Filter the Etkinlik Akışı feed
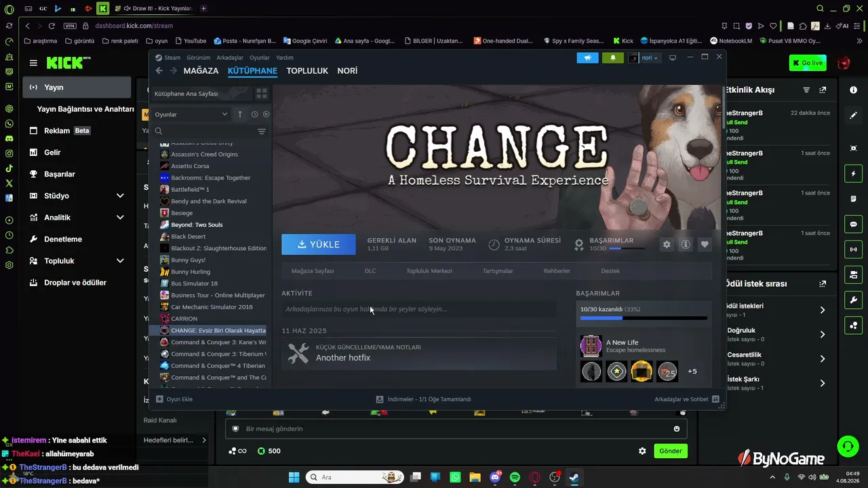868x488 pixels. tap(806, 90)
